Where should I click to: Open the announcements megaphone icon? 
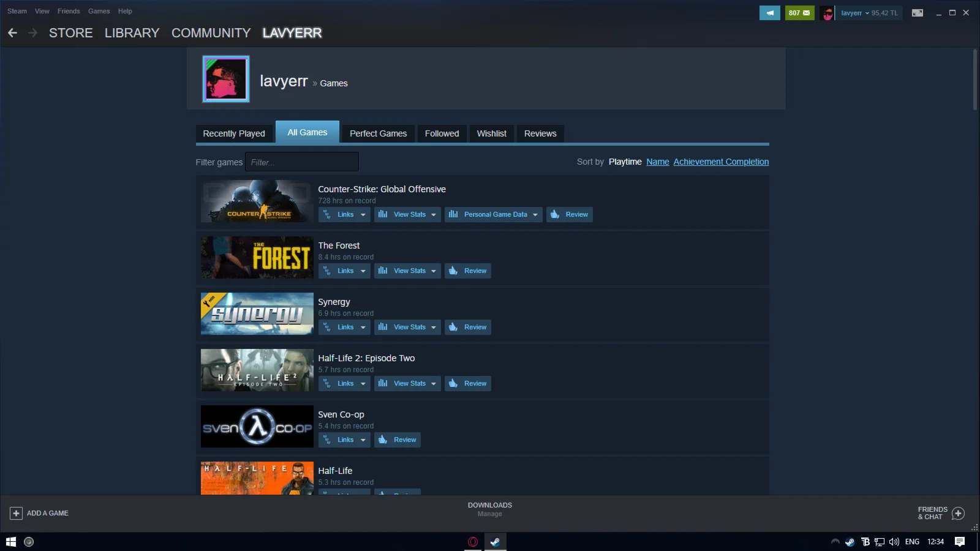770,13
